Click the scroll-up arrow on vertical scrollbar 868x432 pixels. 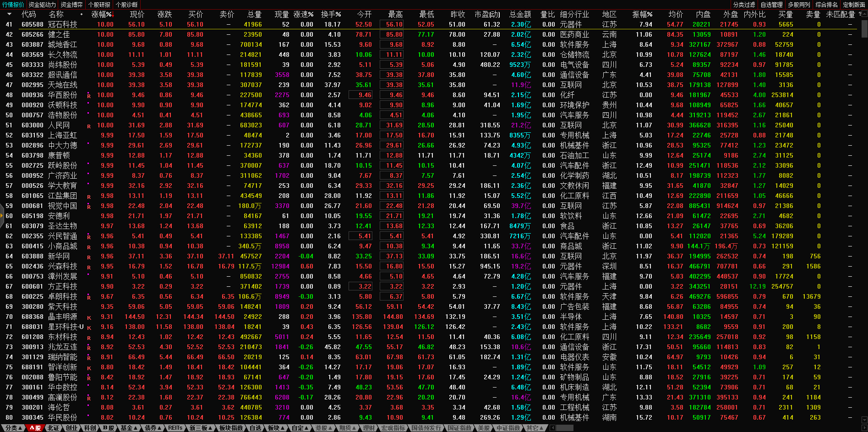pyautogui.click(x=864, y=14)
